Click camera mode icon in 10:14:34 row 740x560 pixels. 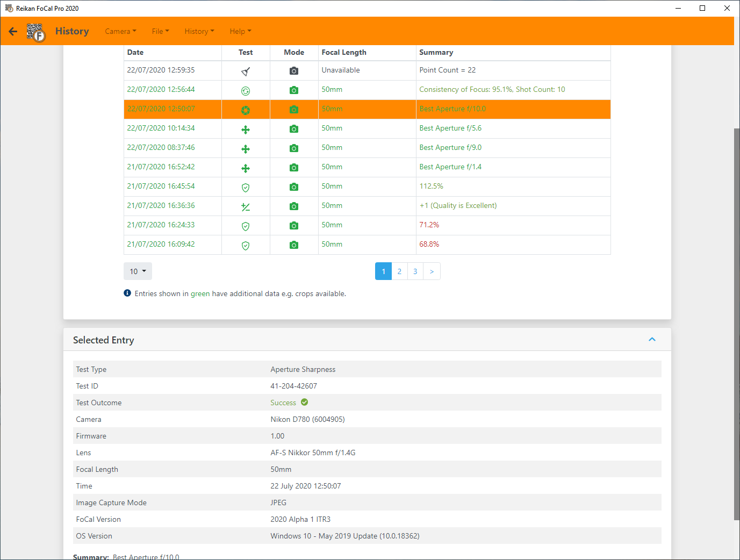(x=294, y=129)
